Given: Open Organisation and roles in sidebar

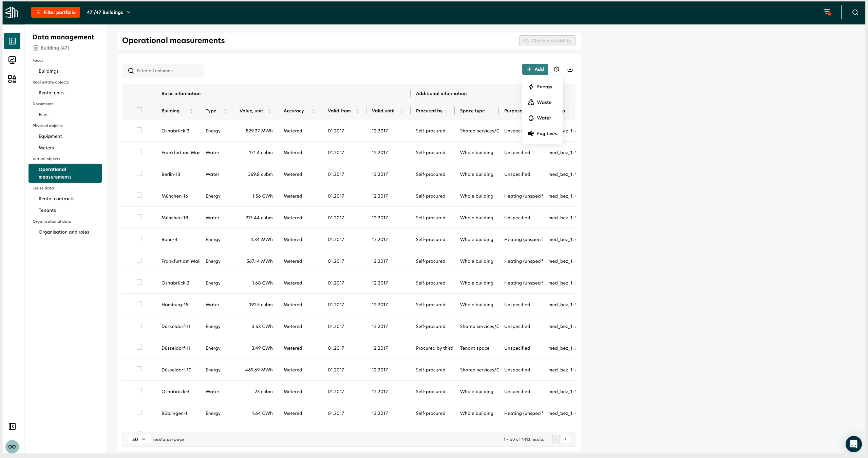Looking at the screenshot, I should click(x=64, y=232).
